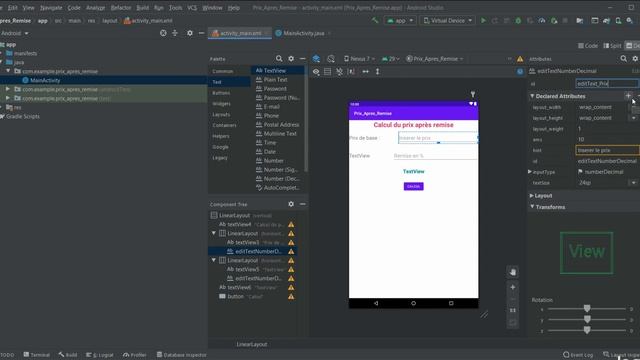Click horizontal expand arrows icon
Viewport: 640px width, 360px height.
[x=366, y=71]
